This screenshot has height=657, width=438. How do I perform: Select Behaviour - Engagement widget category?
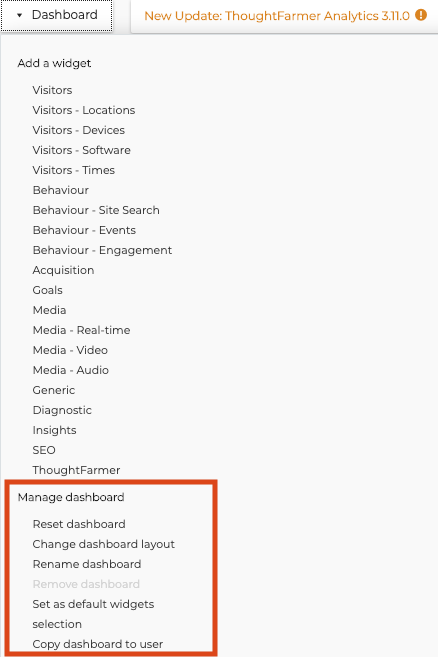point(102,250)
